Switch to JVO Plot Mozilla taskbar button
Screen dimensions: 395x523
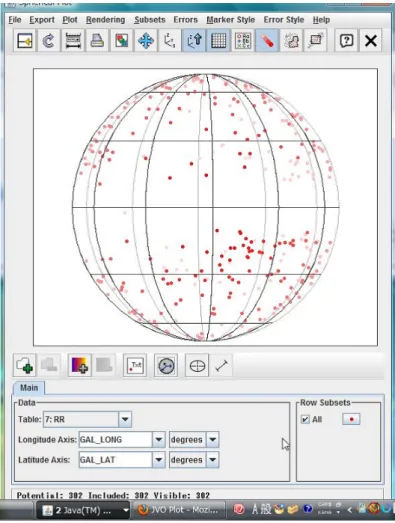pos(178,510)
